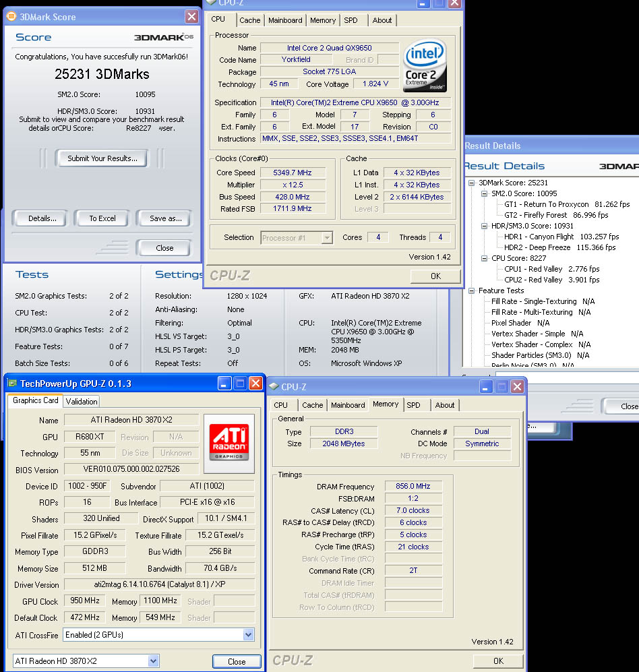Viewport: 639px width, 672px height.
Task: Open the Validation tab in GPU-Z
Action: pyautogui.click(x=82, y=402)
